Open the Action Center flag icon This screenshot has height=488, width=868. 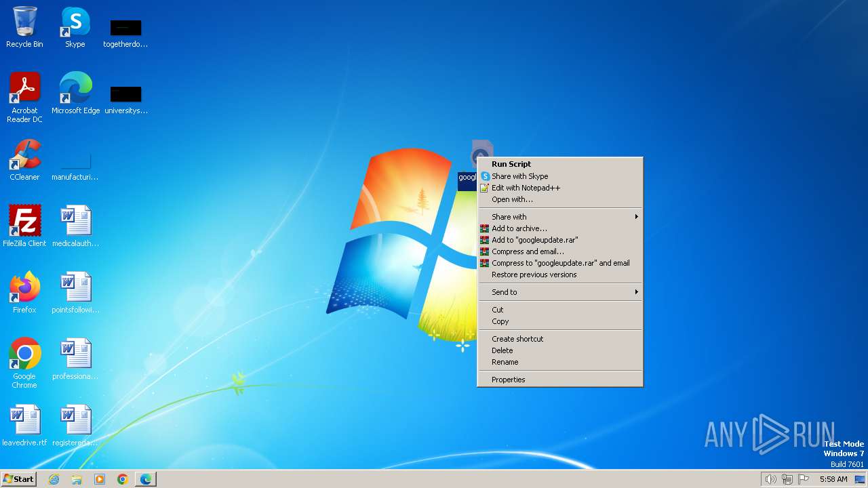(804, 479)
